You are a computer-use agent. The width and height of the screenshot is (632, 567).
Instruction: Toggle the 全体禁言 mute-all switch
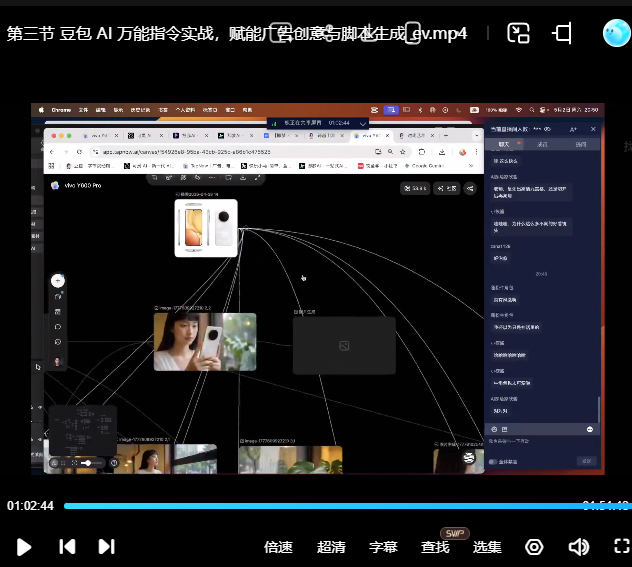pos(492,462)
